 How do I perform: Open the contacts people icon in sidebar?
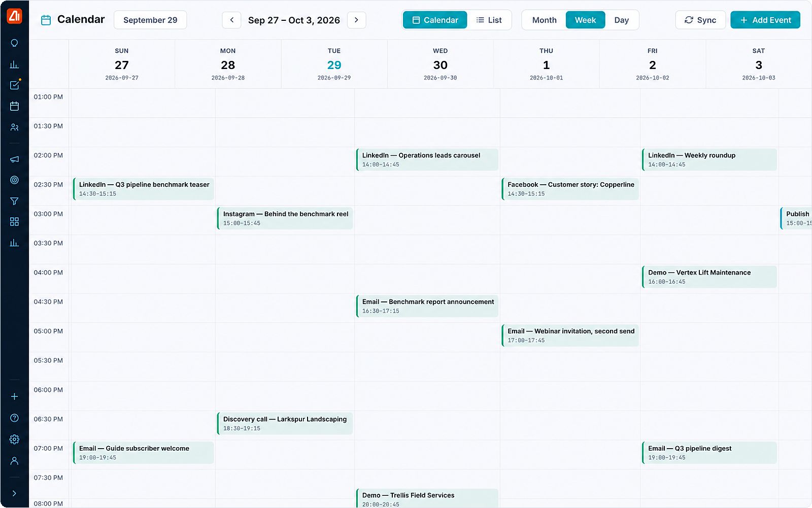(14, 127)
